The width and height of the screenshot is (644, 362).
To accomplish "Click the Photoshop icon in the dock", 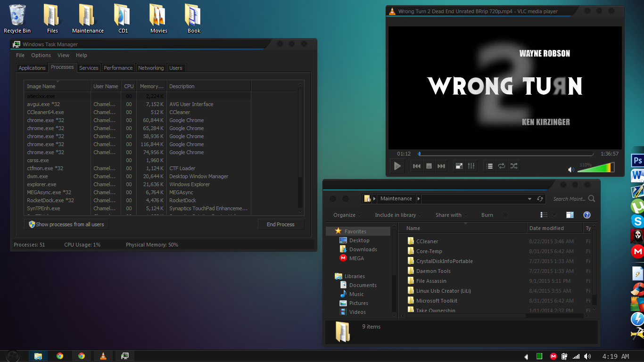I will point(637,161).
